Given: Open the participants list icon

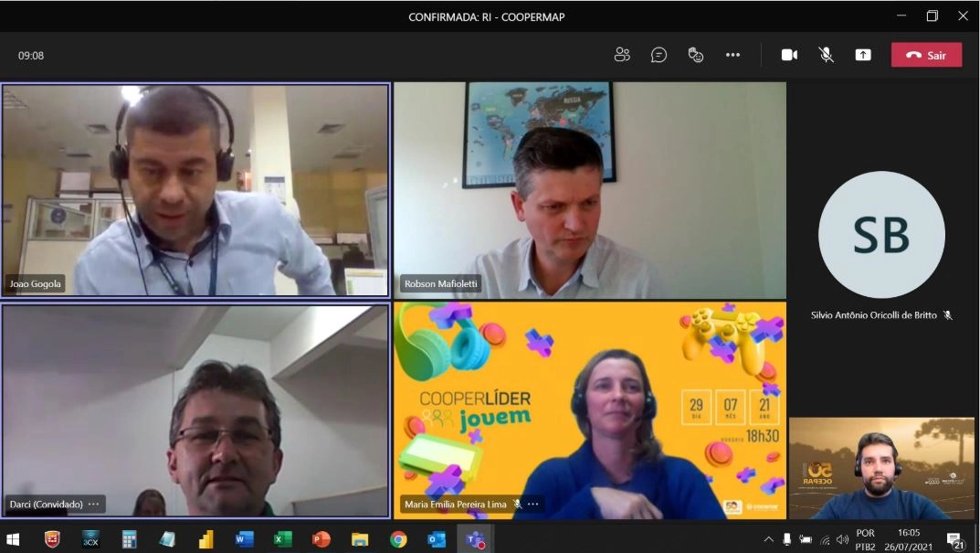Looking at the screenshot, I should [622, 55].
